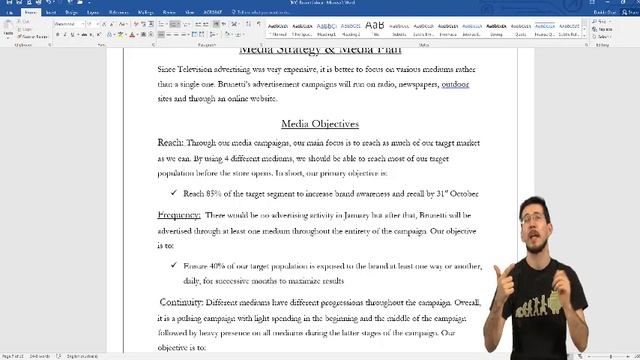Align text left
The width and height of the screenshot is (640, 360).
coord(161,35)
